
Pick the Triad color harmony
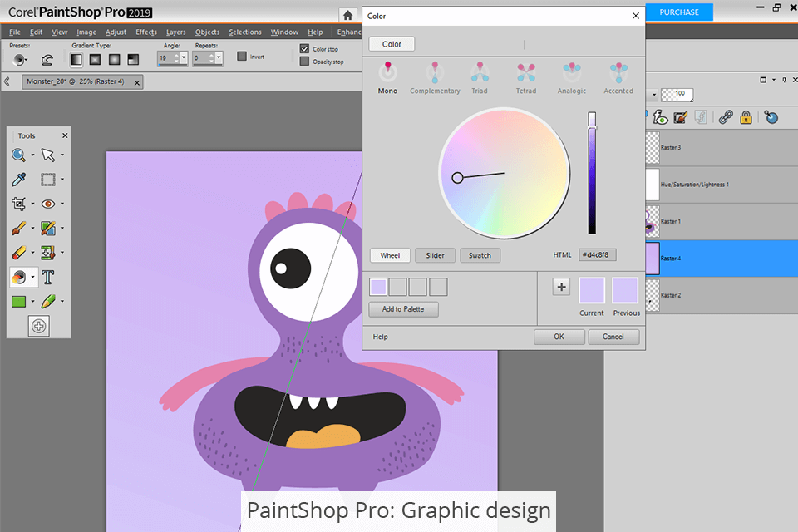click(x=480, y=78)
